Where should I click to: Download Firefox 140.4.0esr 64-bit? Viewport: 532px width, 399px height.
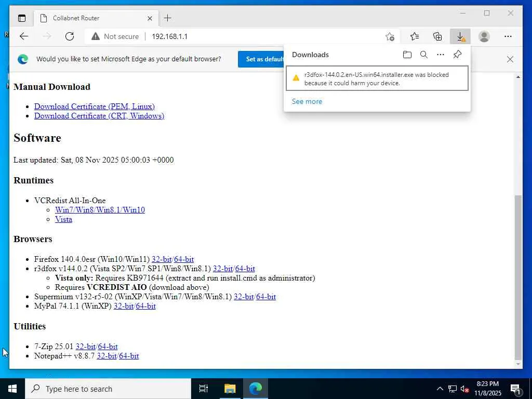pos(183,259)
